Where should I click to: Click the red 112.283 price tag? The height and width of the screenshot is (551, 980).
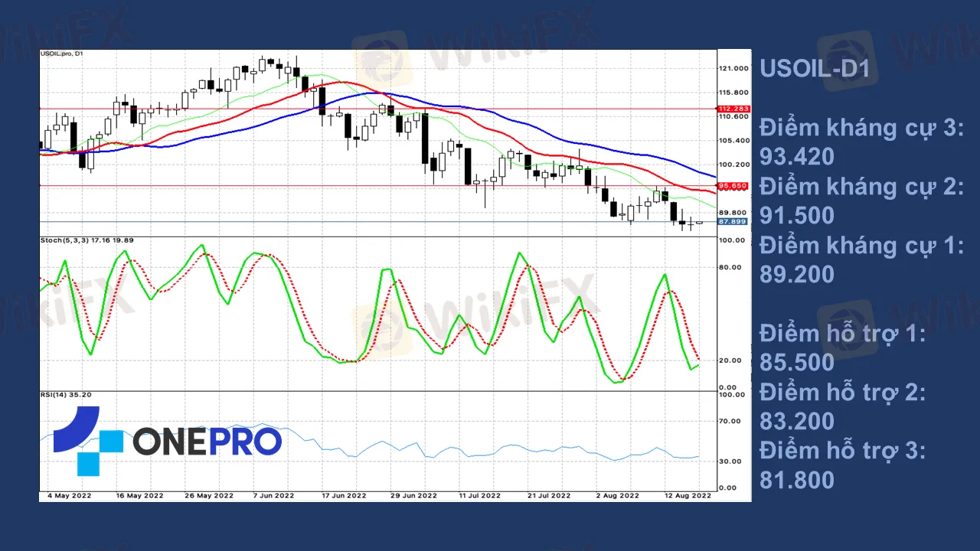click(x=732, y=109)
